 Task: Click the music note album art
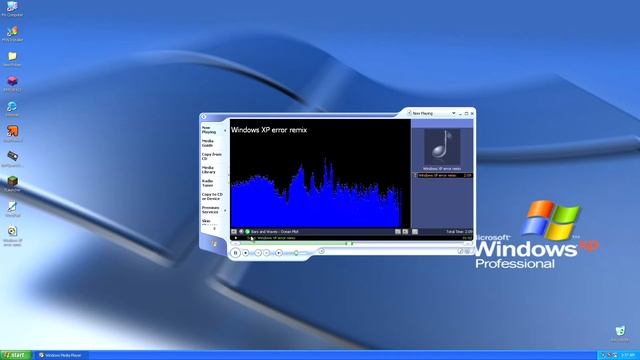pos(442,147)
